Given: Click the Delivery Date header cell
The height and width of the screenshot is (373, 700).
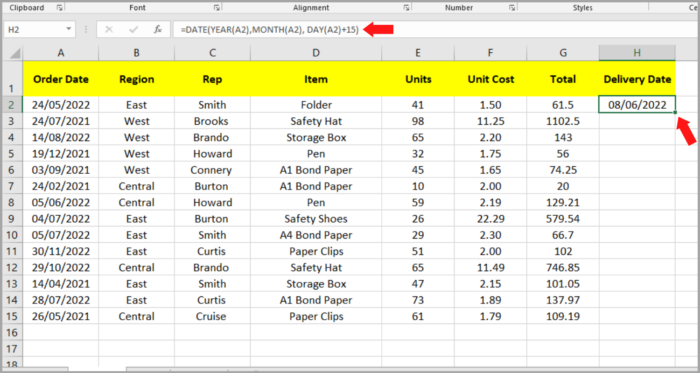Looking at the screenshot, I should click(637, 79).
